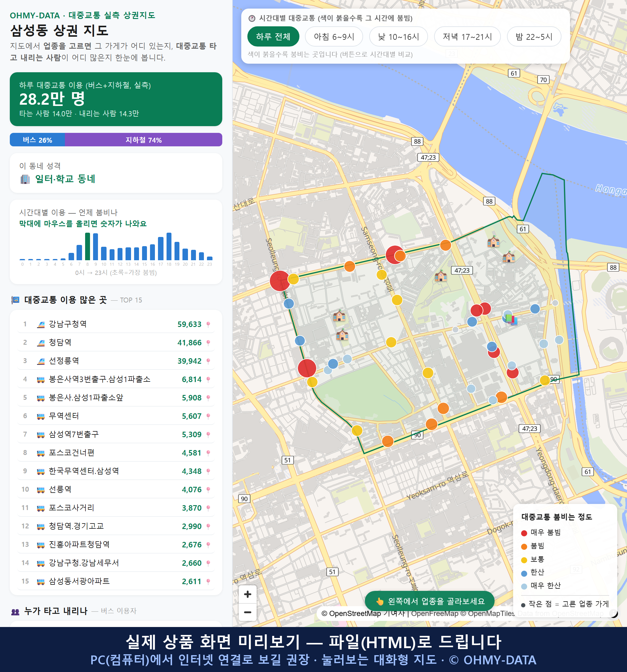Screen dimensions: 627x672
Task: Select the 강남구청역 59,633 list row
Action: click(x=116, y=324)
